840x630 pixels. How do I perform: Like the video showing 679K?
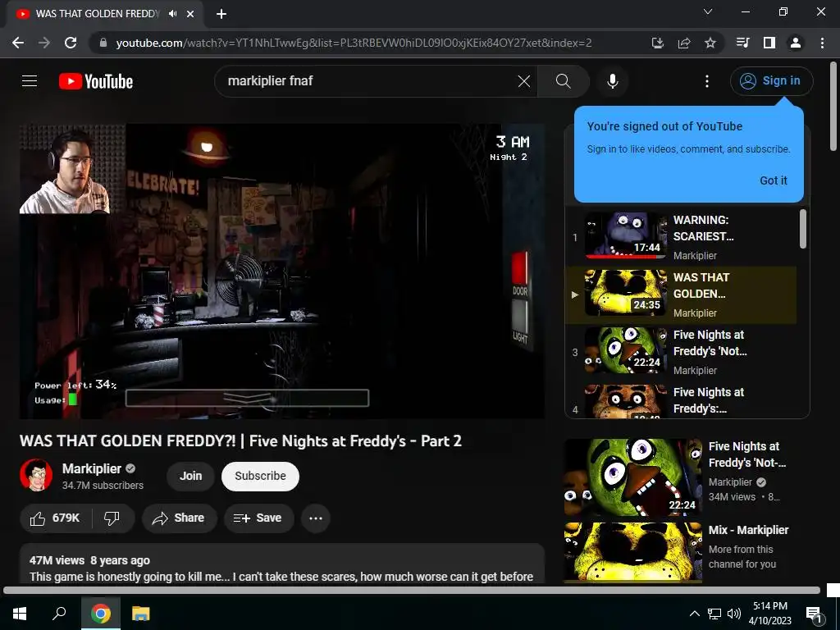click(x=55, y=518)
